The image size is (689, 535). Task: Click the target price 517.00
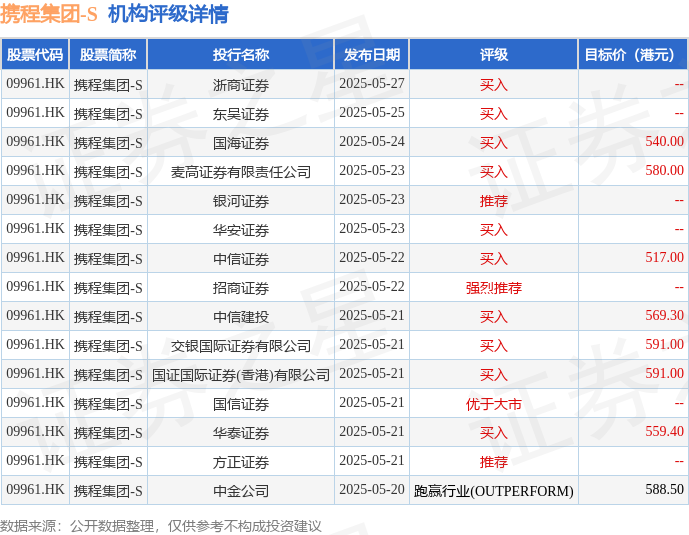[x=664, y=257]
